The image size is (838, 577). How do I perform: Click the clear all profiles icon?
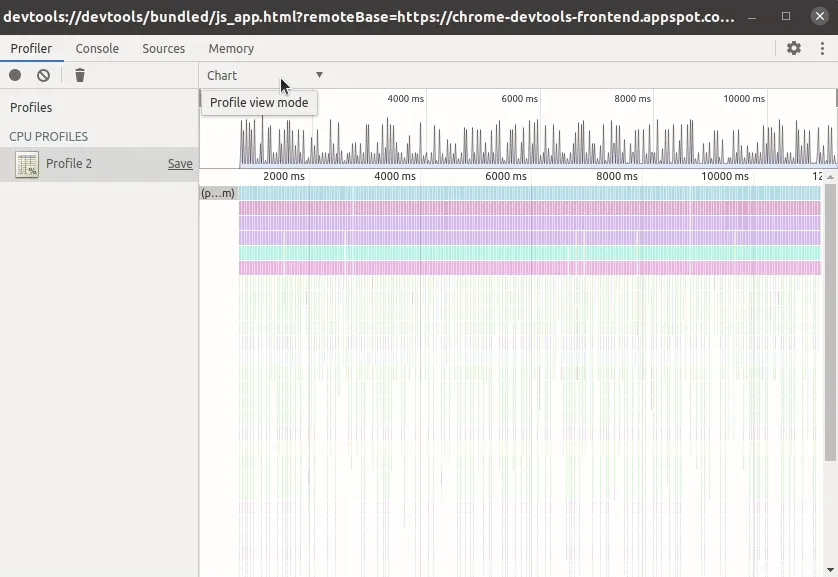(43, 75)
